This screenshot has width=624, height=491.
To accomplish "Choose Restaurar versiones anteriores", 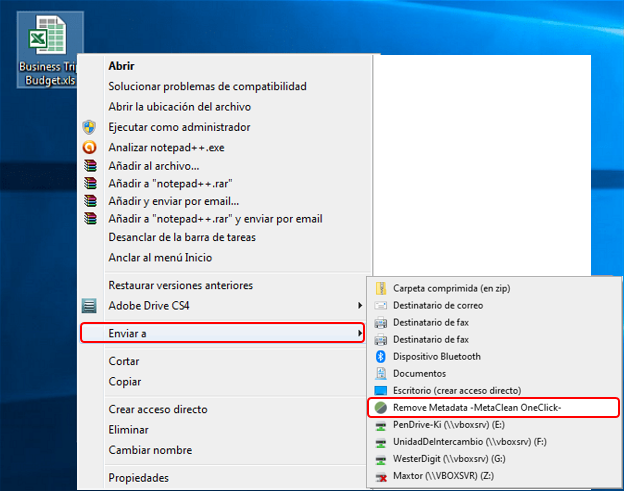I will (x=180, y=285).
